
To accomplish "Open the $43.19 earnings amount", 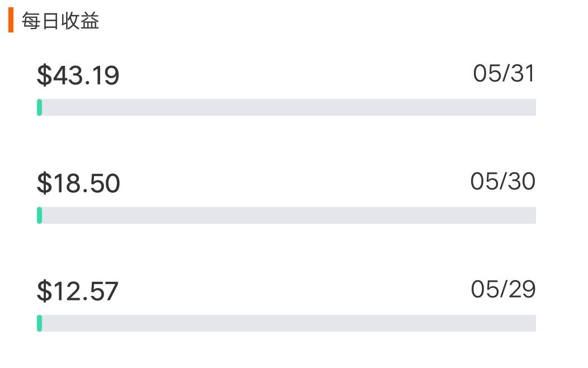I will click(x=78, y=76).
